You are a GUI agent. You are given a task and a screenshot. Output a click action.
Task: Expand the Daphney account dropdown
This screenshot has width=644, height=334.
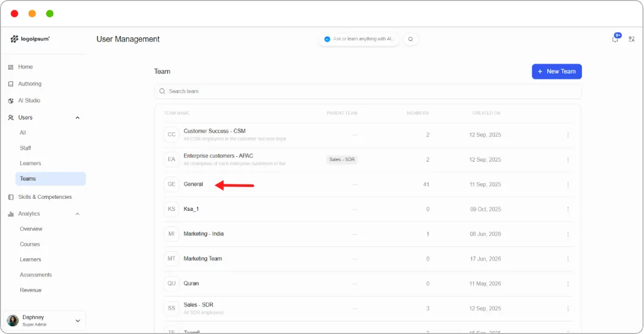coord(78,321)
